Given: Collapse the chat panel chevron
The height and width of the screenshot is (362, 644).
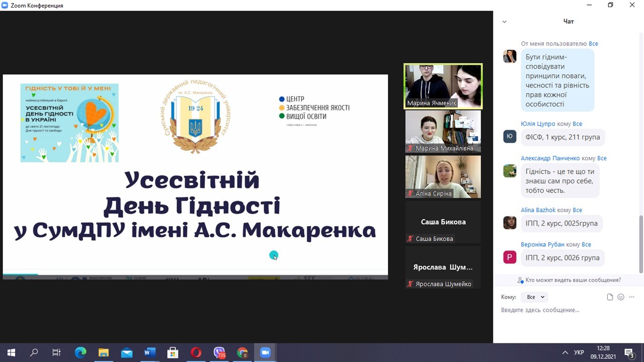Looking at the screenshot, I should pos(504,22).
